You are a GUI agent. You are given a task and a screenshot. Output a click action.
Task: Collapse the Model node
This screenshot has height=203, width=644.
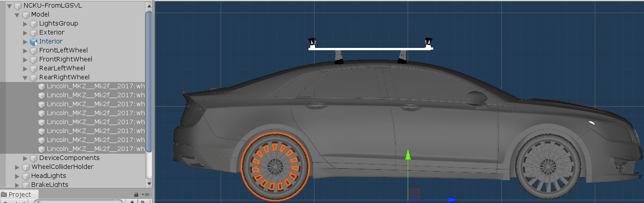tap(17, 15)
